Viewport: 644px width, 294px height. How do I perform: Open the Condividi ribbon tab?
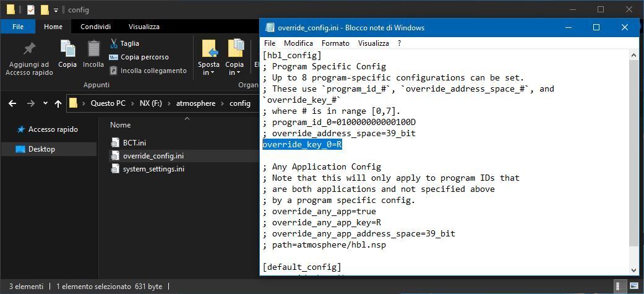(x=95, y=27)
